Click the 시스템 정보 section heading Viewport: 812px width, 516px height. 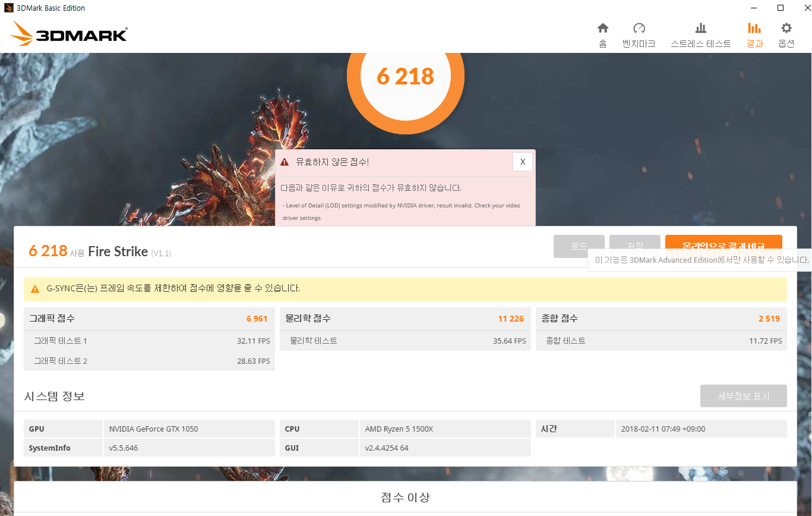point(54,396)
